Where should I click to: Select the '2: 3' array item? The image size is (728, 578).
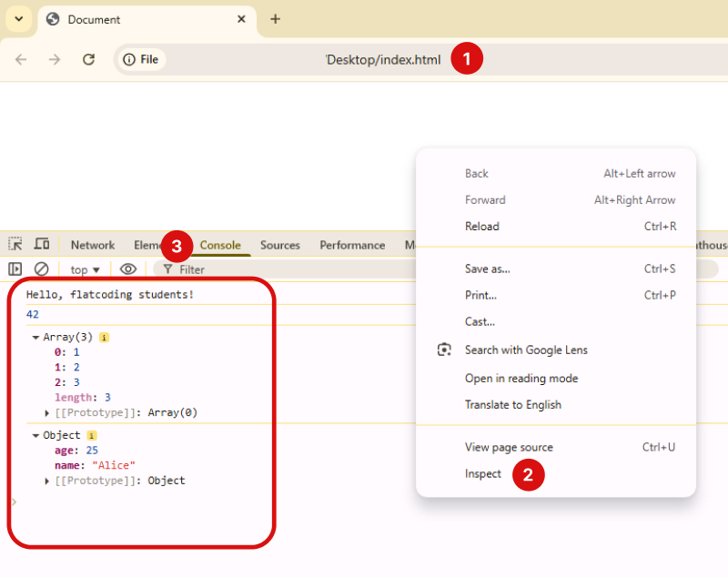coord(66,382)
